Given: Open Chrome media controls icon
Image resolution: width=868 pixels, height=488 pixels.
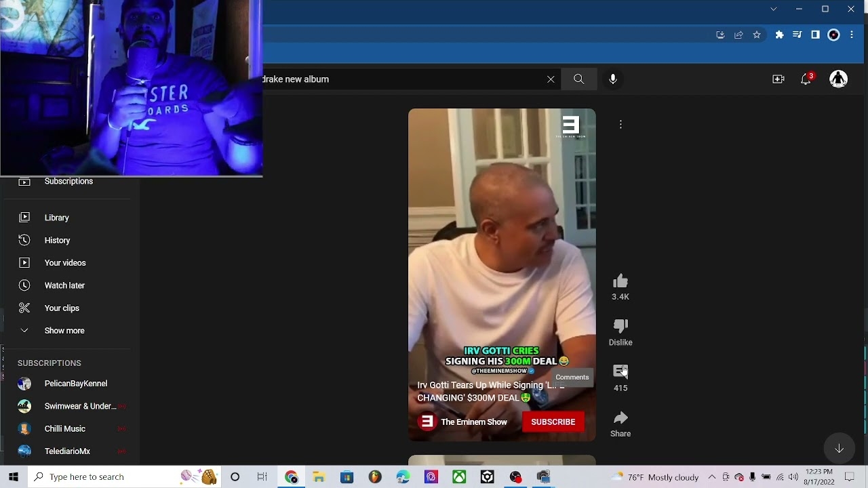Looking at the screenshot, I should point(797,35).
